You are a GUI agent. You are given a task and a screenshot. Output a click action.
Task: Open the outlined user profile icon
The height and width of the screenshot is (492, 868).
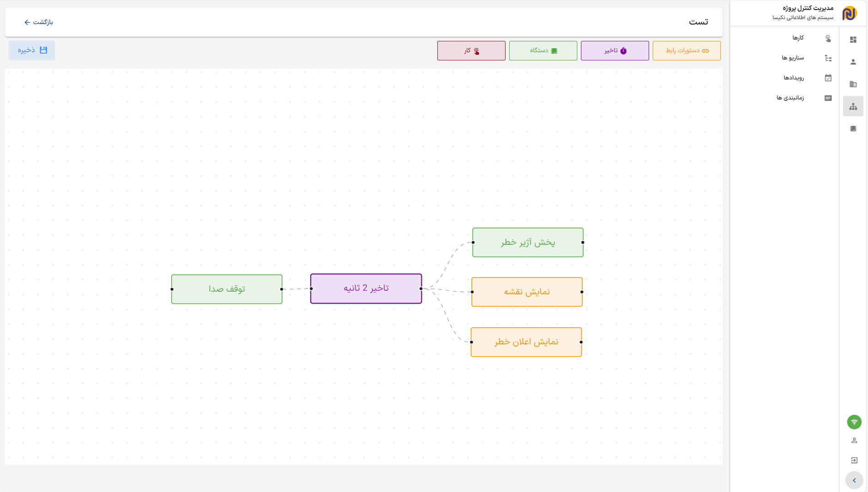point(854,441)
